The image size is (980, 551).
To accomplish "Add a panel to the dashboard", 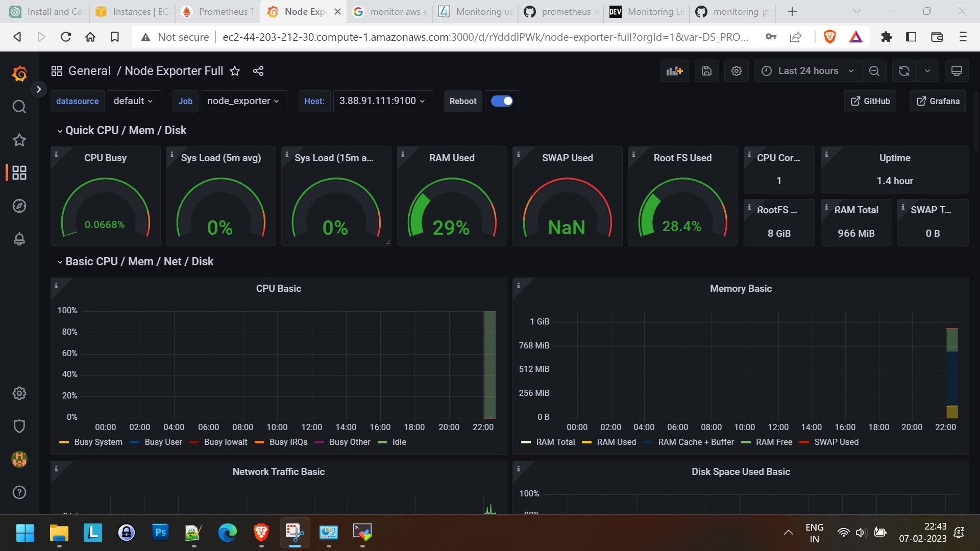I will [x=674, y=71].
